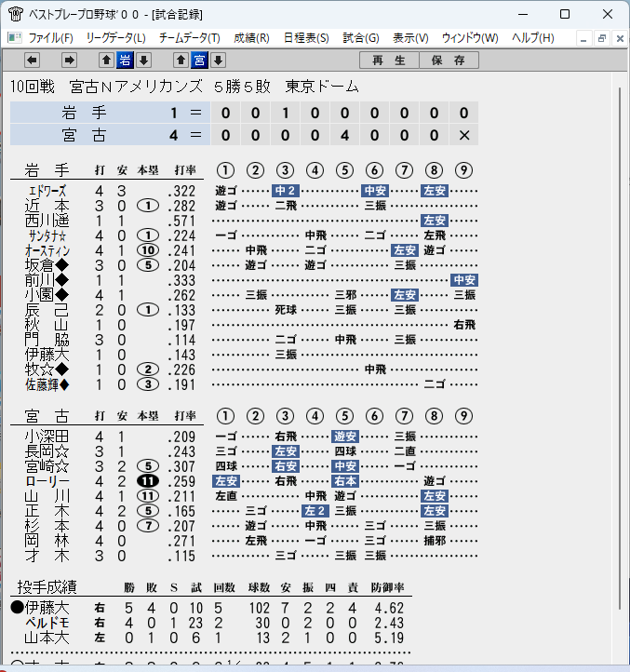Select batter エドワーズ in 岩手 lineup
Image resolution: width=630 pixels, height=672 pixels.
coord(47,191)
